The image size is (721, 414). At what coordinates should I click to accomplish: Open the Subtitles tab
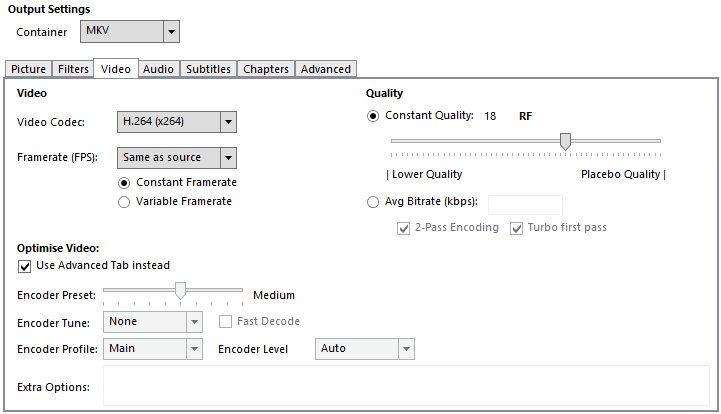pos(208,69)
